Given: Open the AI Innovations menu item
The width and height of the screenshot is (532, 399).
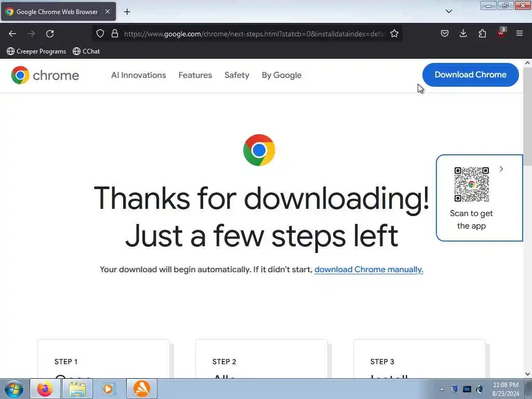Looking at the screenshot, I should (x=138, y=75).
